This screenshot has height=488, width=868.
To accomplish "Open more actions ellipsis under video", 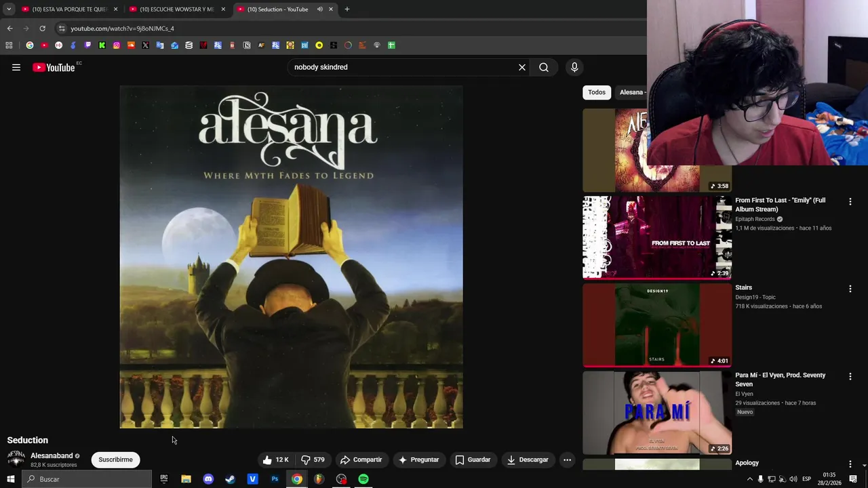I will pos(568,460).
